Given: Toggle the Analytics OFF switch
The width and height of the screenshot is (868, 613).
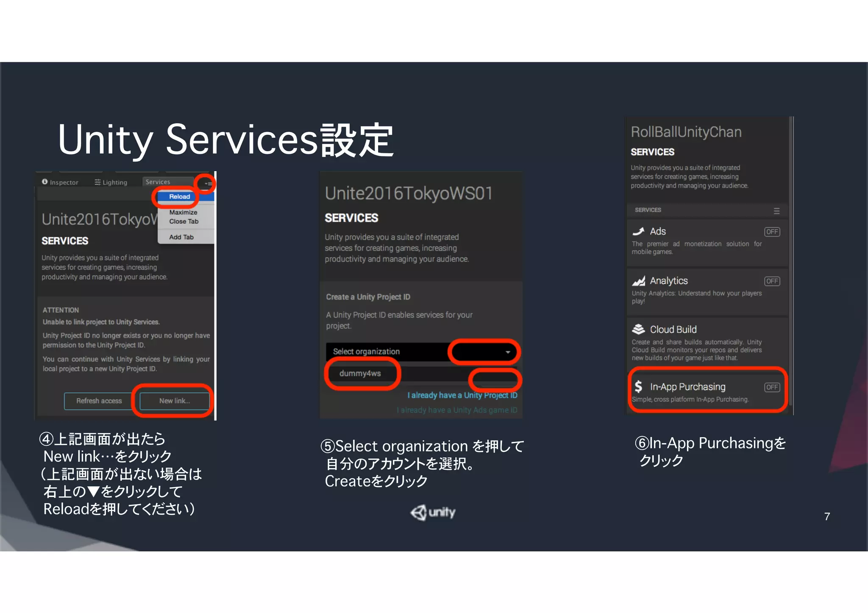Looking at the screenshot, I should coord(772,281).
